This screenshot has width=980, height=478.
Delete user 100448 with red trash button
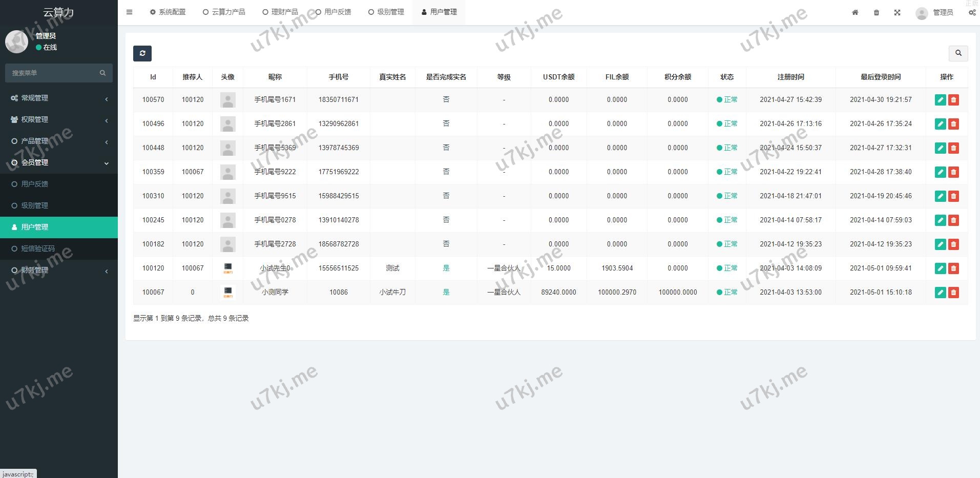[x=953, y=148]
